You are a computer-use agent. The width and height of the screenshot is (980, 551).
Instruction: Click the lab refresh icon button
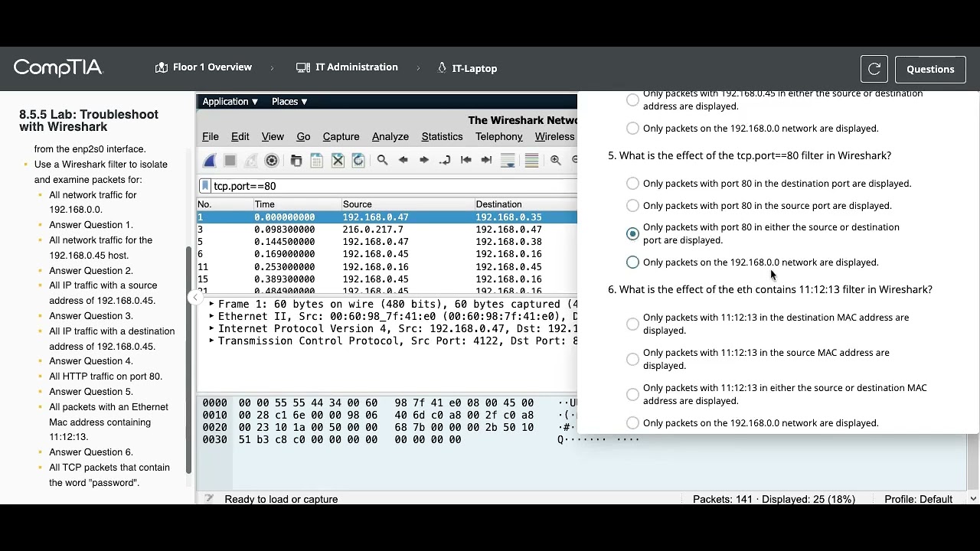(874, 69)
